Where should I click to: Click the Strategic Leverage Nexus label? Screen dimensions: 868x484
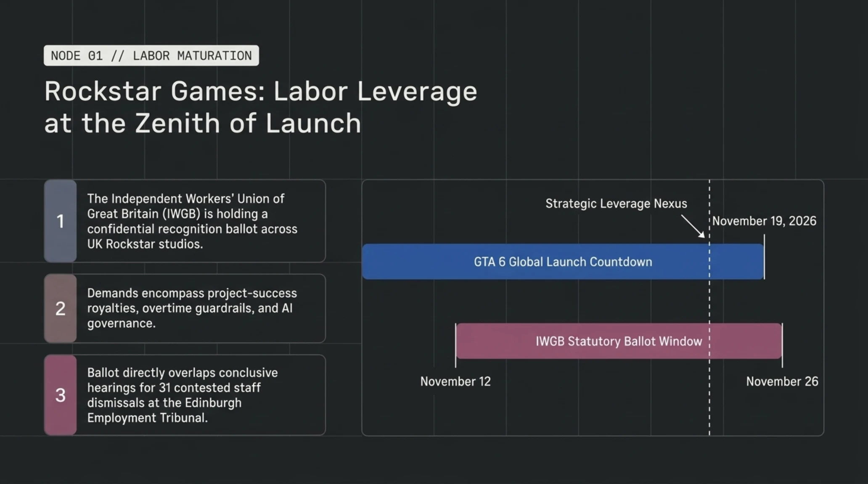616,204
